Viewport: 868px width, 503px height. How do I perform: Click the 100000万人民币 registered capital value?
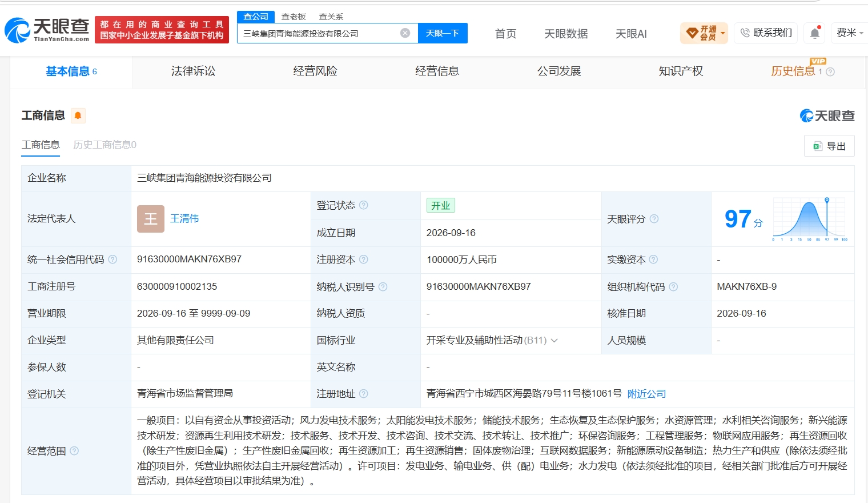461,260
